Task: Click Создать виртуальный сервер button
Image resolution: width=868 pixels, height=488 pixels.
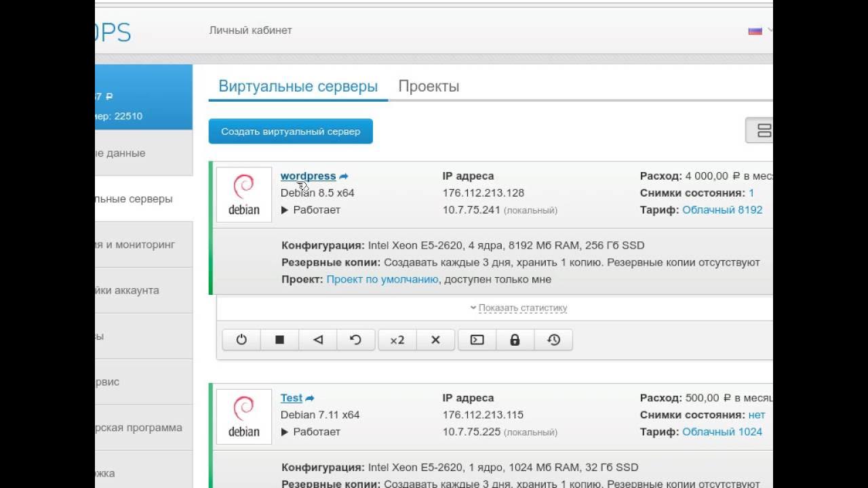Action: (291, 131)
